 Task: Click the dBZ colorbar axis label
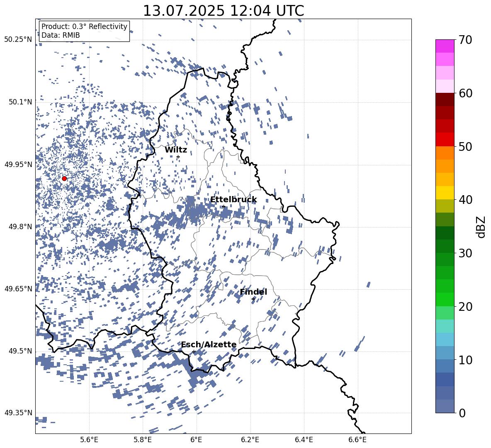tap(481, 227)
